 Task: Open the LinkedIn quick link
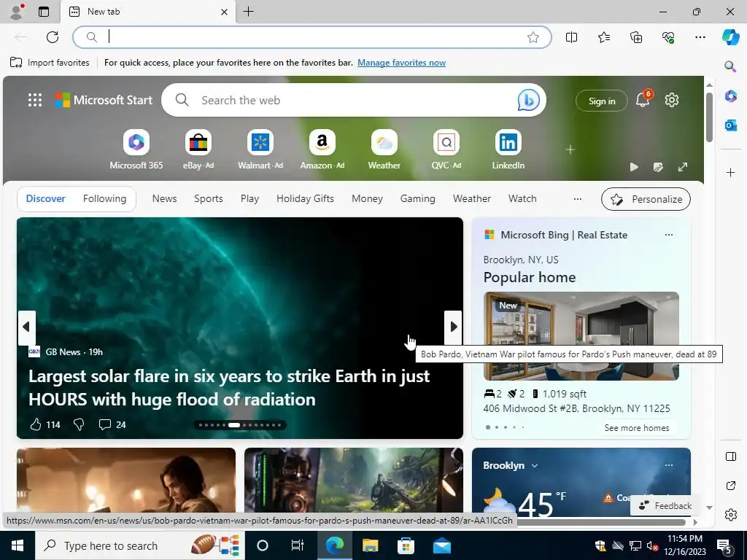pyautogui.click(x=508, y=149)
